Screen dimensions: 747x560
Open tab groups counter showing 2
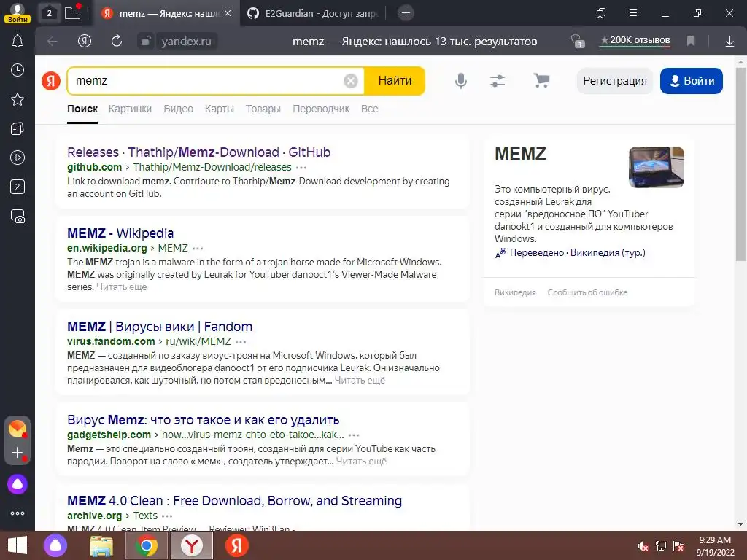(x=49, y=13)
